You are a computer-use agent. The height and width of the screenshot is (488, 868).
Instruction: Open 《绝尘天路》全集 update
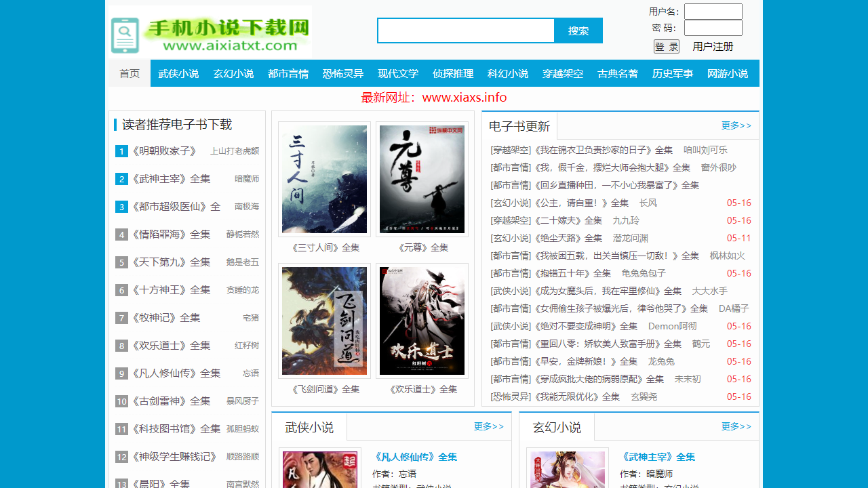pyautogui.click(x=568, y=238)
